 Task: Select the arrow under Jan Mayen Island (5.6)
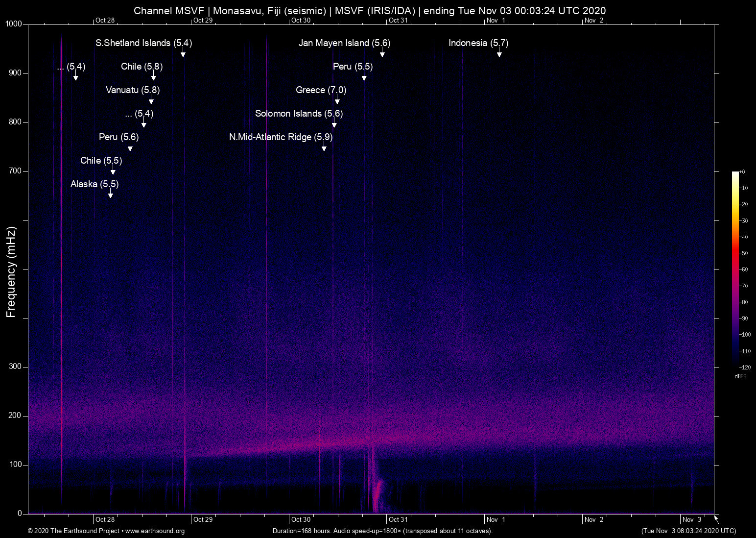coord(382,54)
